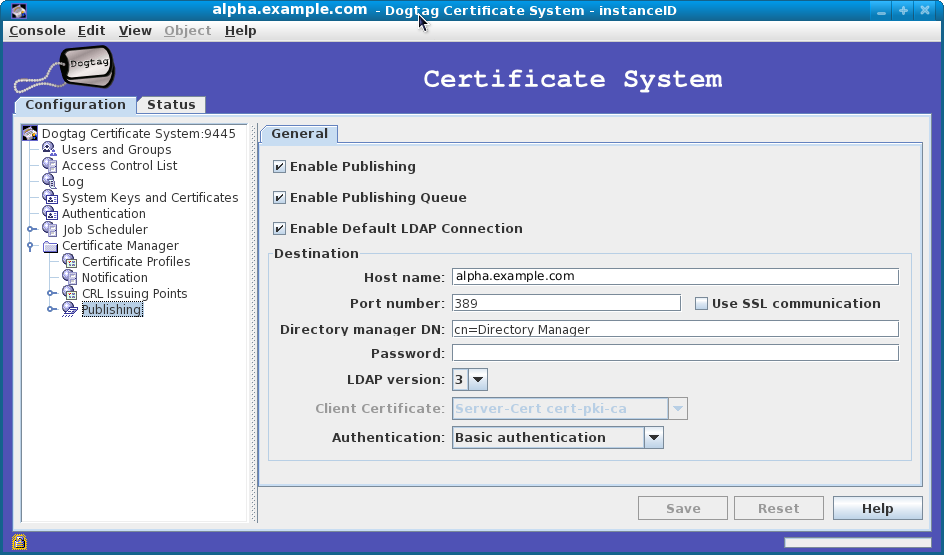Open the View menu
This screenshot has width=944, height=555.
point(135,31)
